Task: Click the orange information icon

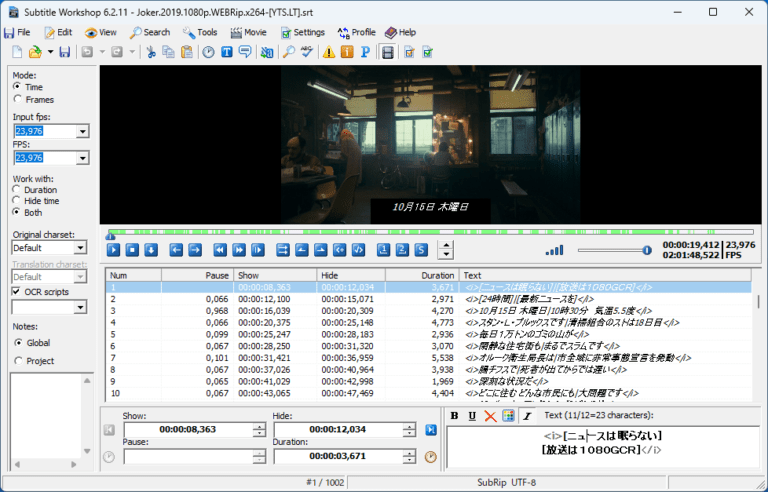Action: click(347, 52)
